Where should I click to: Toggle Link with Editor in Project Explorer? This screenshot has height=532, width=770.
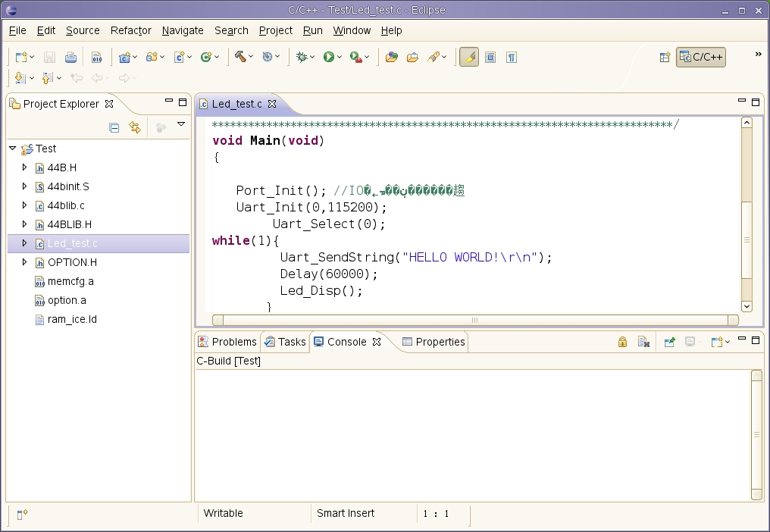[135, 128]
